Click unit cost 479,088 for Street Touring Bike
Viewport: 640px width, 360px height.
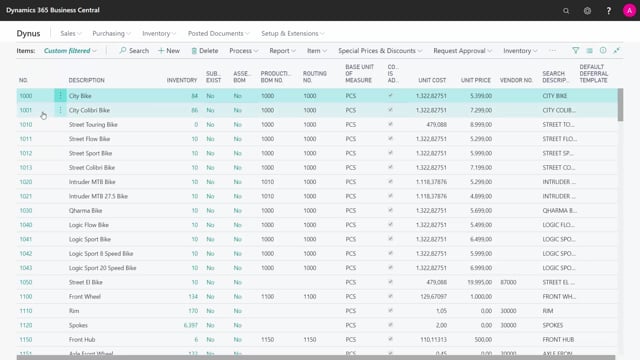(436, 124)
